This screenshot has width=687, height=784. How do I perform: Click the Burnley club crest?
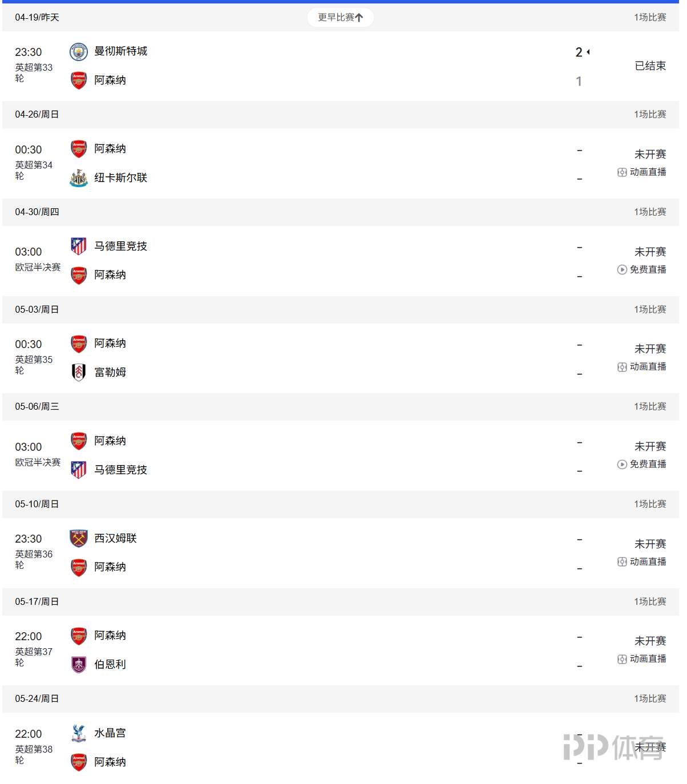79,665
